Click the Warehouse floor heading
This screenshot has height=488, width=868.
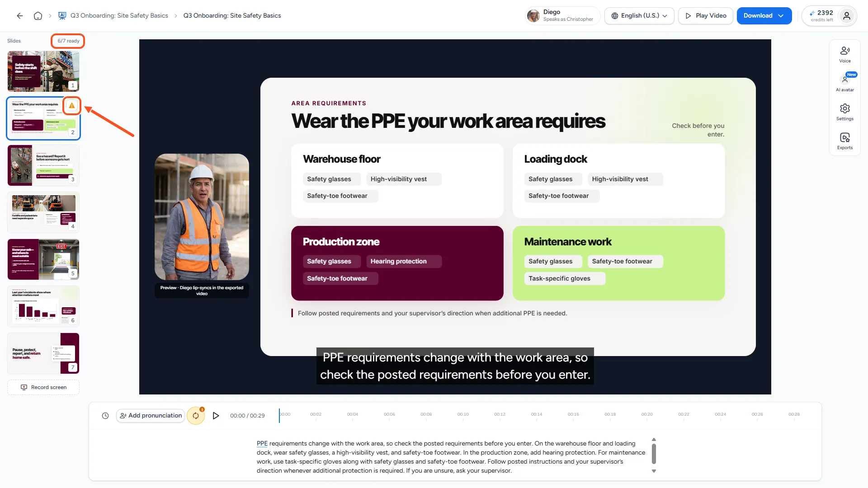pyautogui.click(x=342, y=159)
